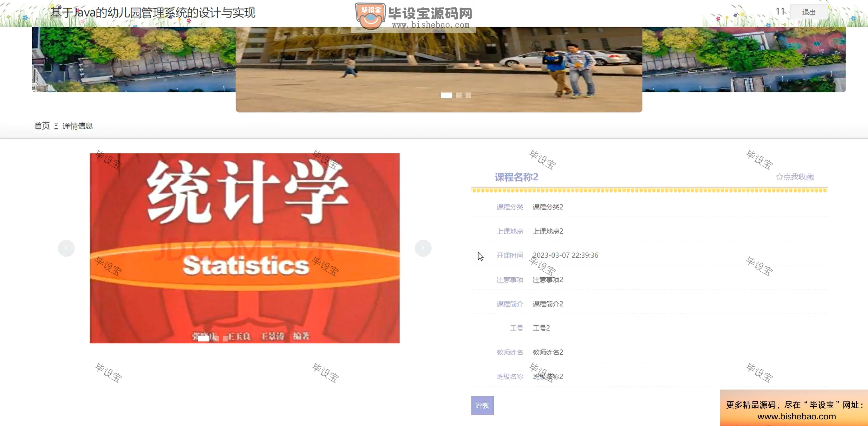Go to 首页 in the breadcrumb

42,126
